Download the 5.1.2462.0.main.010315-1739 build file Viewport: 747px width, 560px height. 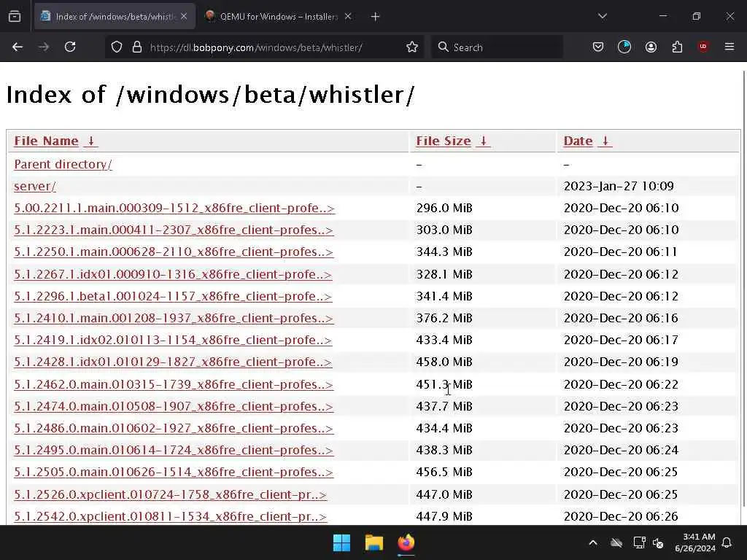(x=174, y=384)
